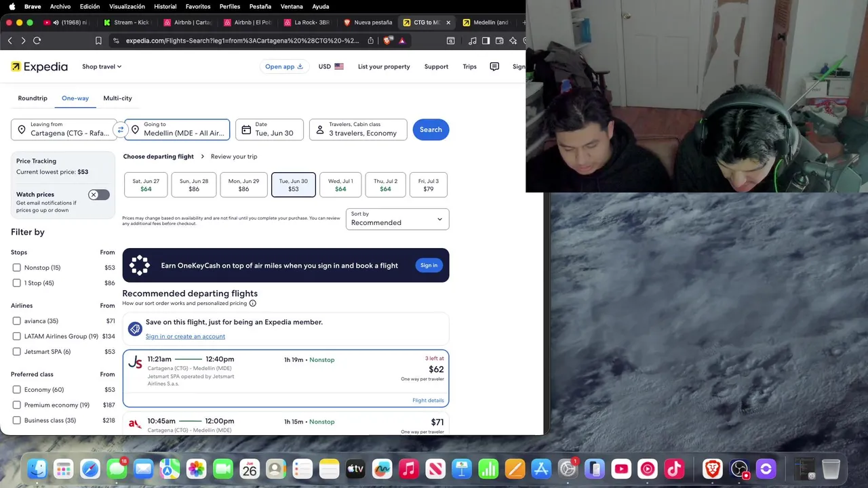
Task: Open Messages app in the Dock
Action: [117, 468]
